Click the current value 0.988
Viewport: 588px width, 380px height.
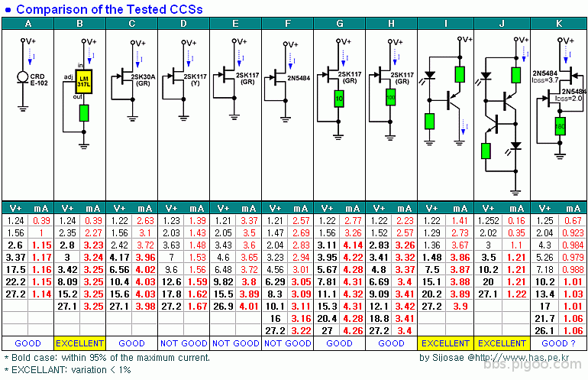click(573, 270)
